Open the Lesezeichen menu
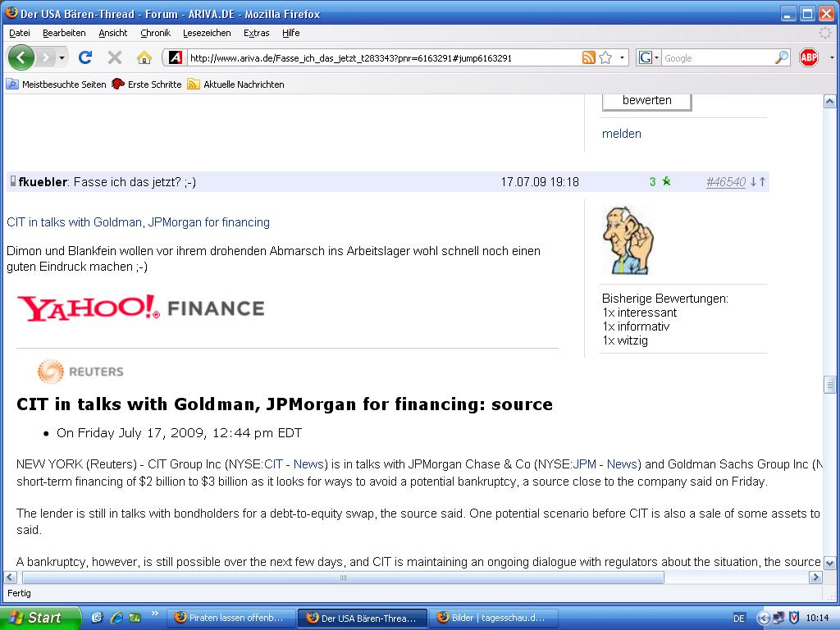Screen dimensions: 840x630 pos(207,33)
